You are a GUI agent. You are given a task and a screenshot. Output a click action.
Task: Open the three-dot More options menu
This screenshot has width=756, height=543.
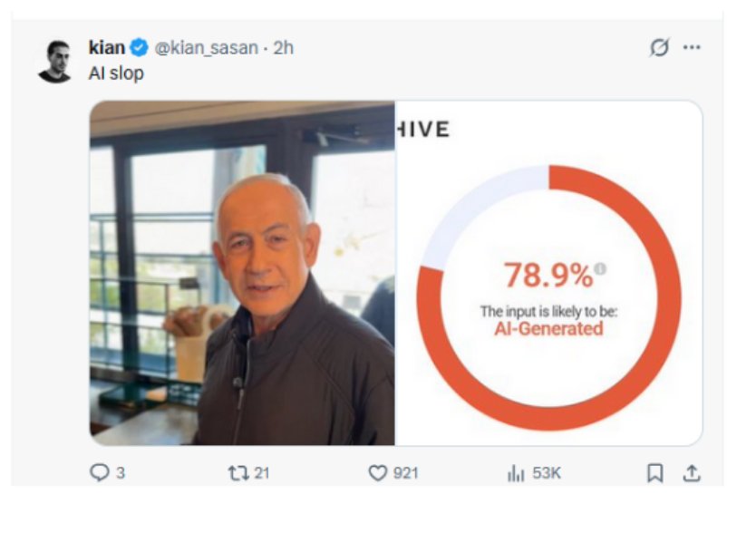tap(692, 48)
